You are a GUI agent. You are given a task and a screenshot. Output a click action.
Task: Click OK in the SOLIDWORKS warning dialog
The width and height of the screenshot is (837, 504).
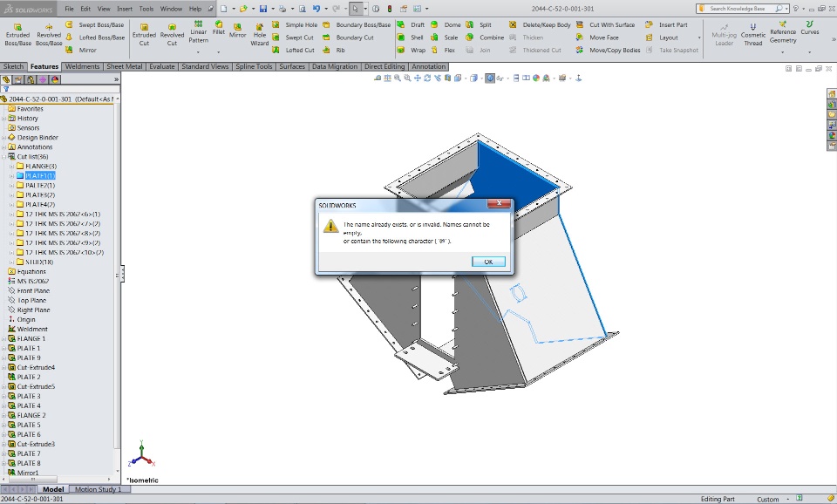[x=488, y=262]
